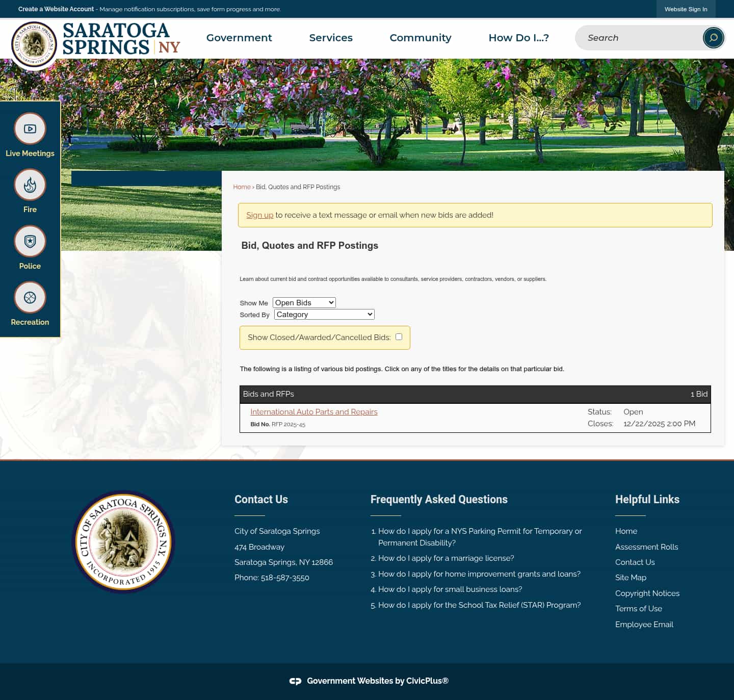The width and height of the screenshot is (734, 700).
Task: Select the How Do I...? menu
Action: point(518,38)
